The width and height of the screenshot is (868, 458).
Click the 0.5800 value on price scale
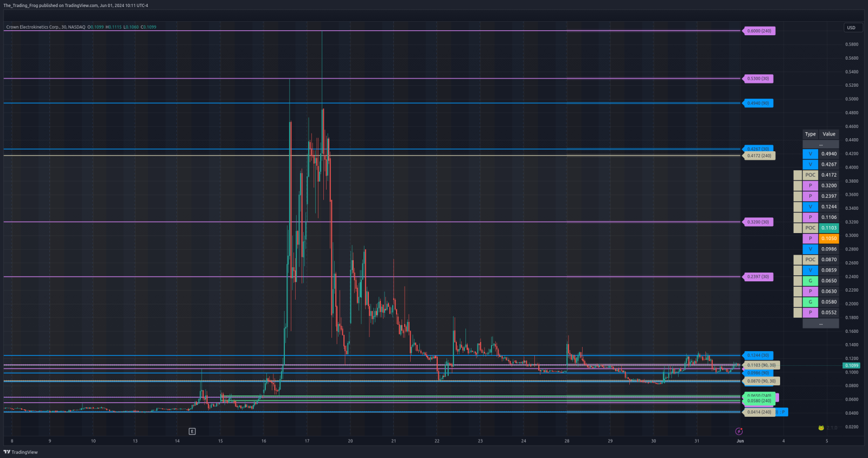coord(852,44)
